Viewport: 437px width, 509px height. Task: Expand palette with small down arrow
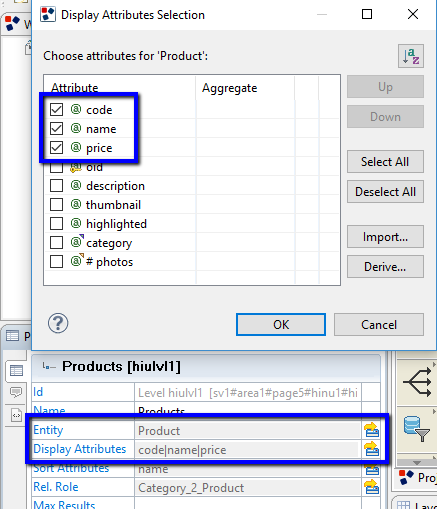417,463
